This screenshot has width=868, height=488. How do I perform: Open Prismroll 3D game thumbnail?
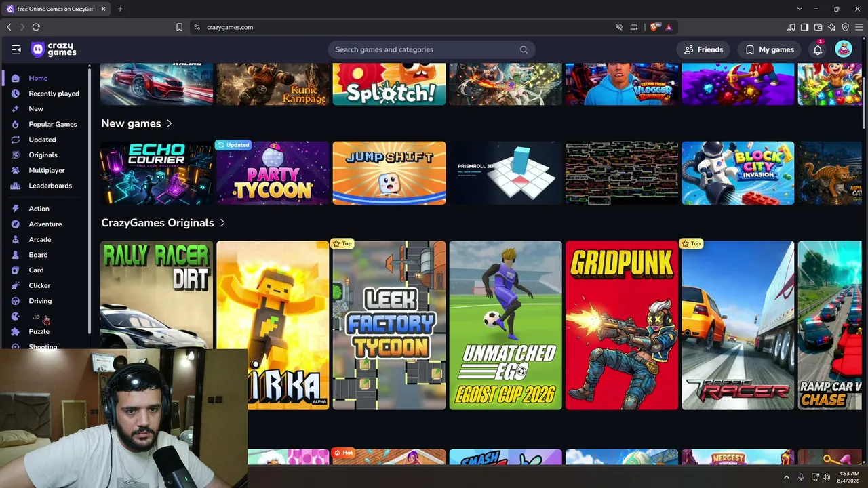point(505,173)
